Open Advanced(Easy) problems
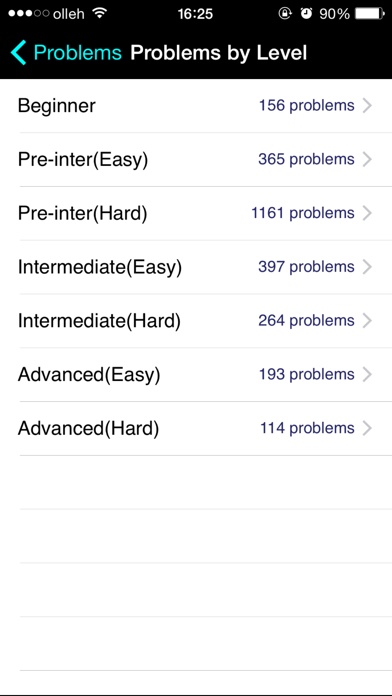This screenshot has width=392, height=696. click(196, 375)
